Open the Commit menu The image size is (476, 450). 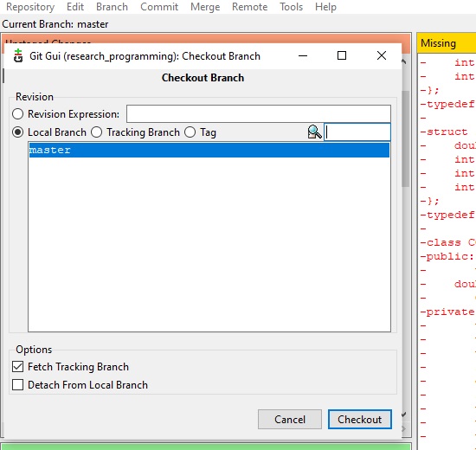tap(159, 7)
